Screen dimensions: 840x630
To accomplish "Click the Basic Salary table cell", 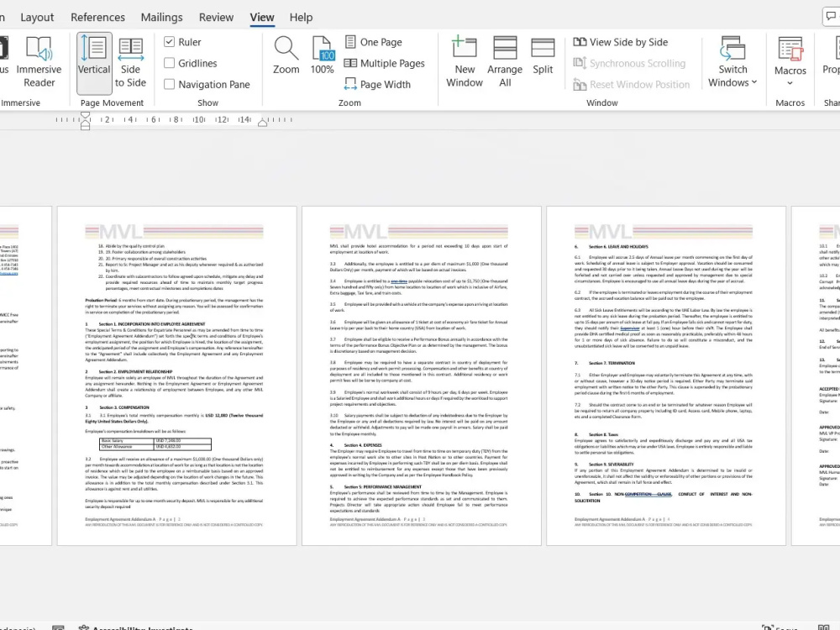I will click(x=127, y=441).
